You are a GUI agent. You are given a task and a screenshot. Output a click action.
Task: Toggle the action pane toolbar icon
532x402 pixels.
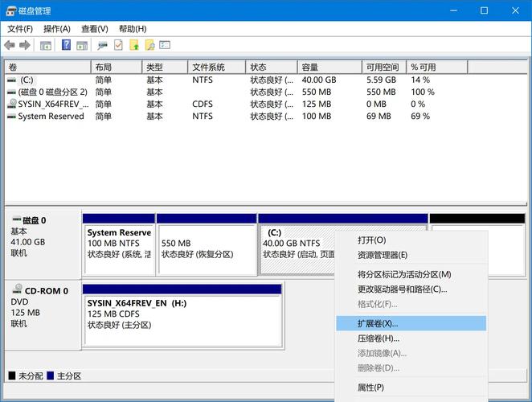82,45
